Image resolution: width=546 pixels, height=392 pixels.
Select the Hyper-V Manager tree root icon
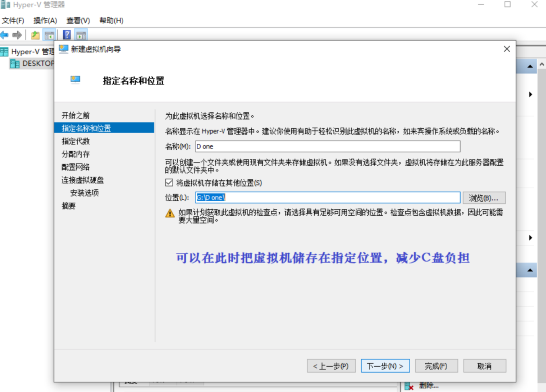tap(4, 52)
